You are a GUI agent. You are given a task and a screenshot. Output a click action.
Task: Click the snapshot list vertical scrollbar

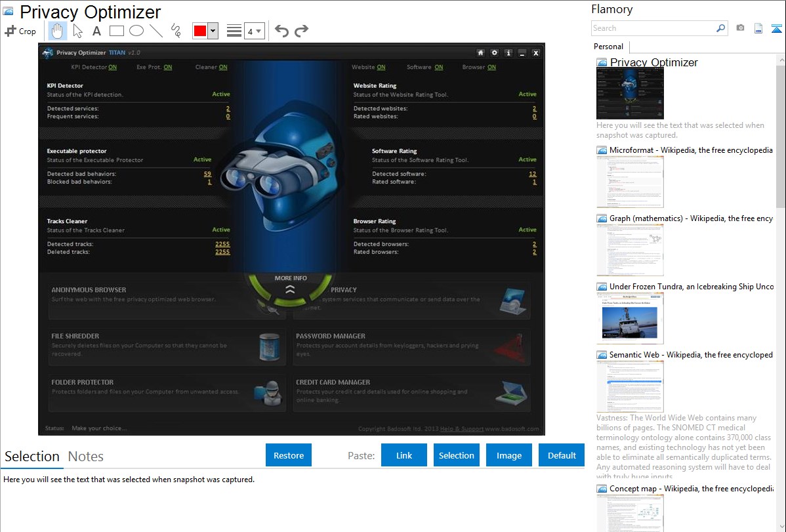coord(781,135)
